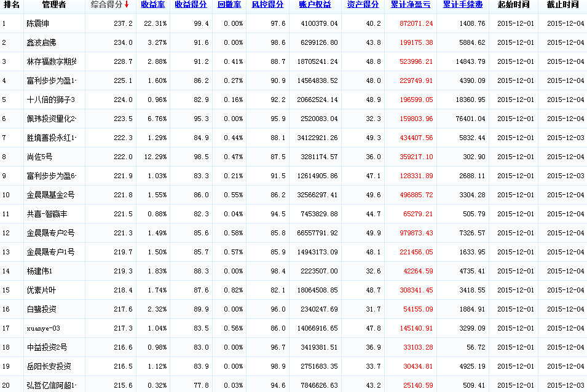The width and height of the screenshot is (587, 392).
Task: Click net profit value 54155.09
Action: click(418, 309)
